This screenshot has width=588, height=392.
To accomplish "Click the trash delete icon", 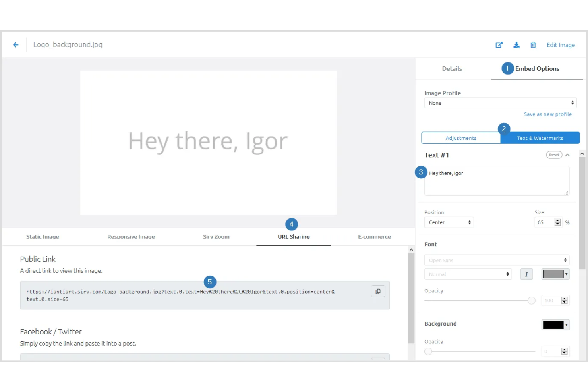I will pos(533,45).
